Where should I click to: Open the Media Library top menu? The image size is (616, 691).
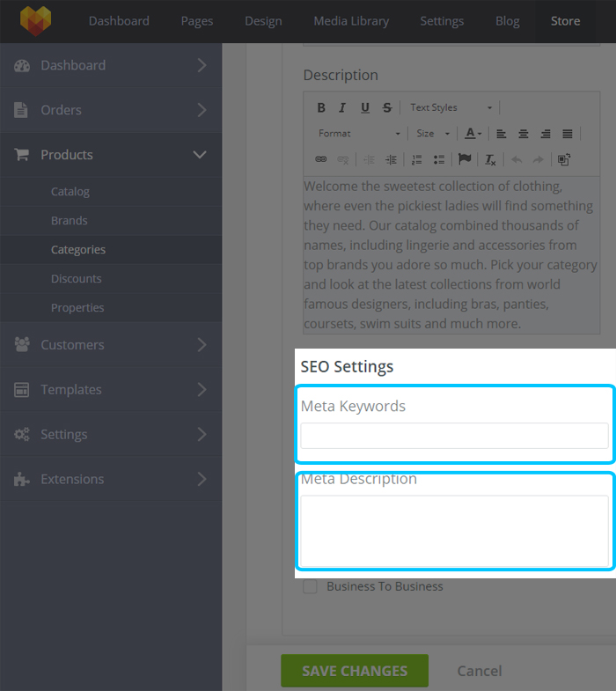point(351,21)
